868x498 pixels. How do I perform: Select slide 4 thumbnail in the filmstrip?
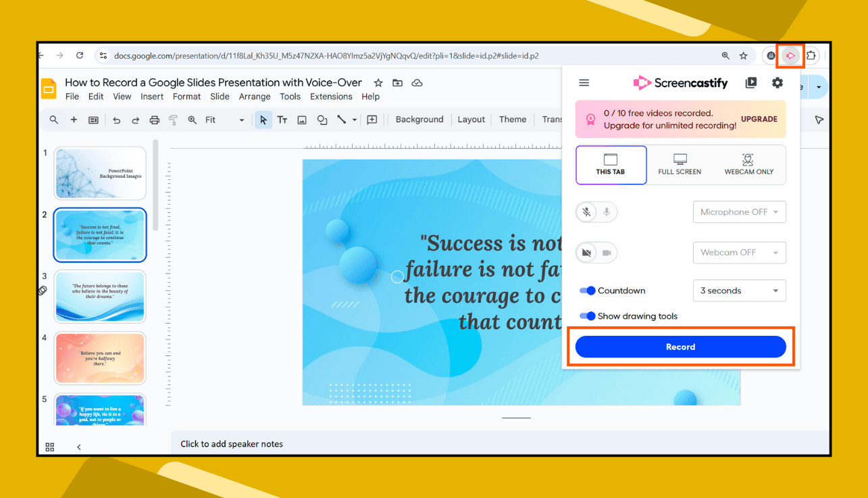pos(100,358)
